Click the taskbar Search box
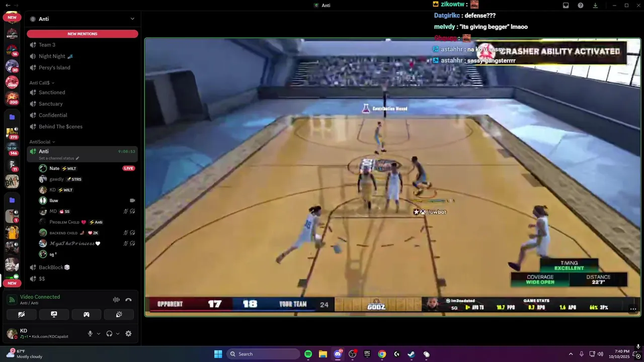 click(263, 354)
